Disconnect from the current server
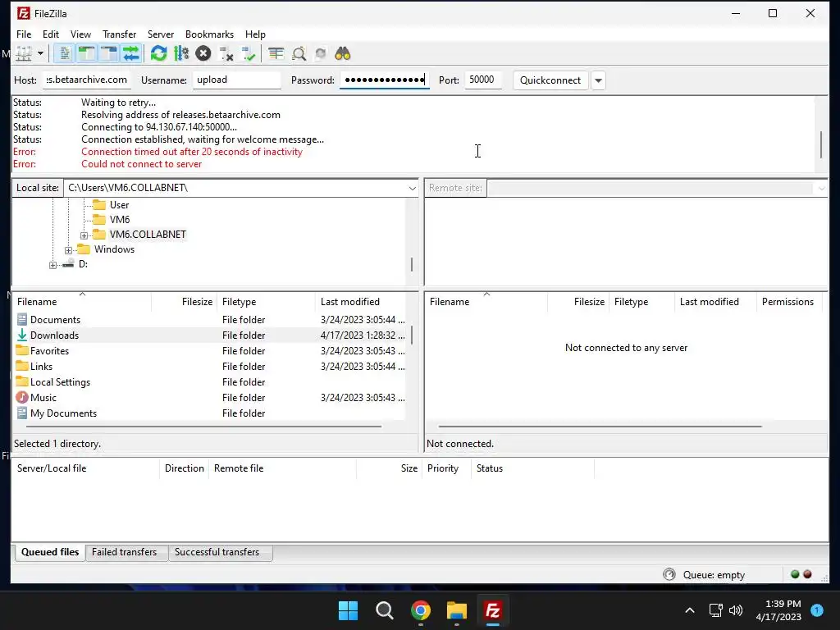Screen dimensions: 840x630 pos(226,53)
